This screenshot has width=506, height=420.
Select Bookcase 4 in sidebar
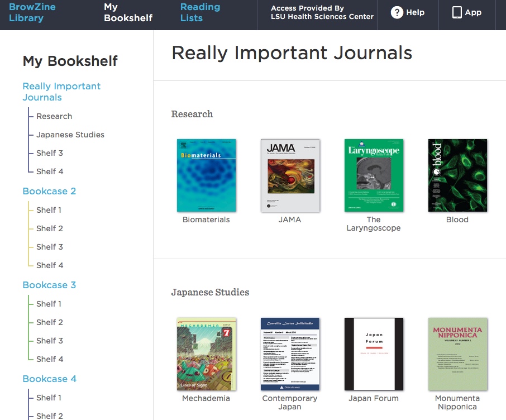pos(50,379)
